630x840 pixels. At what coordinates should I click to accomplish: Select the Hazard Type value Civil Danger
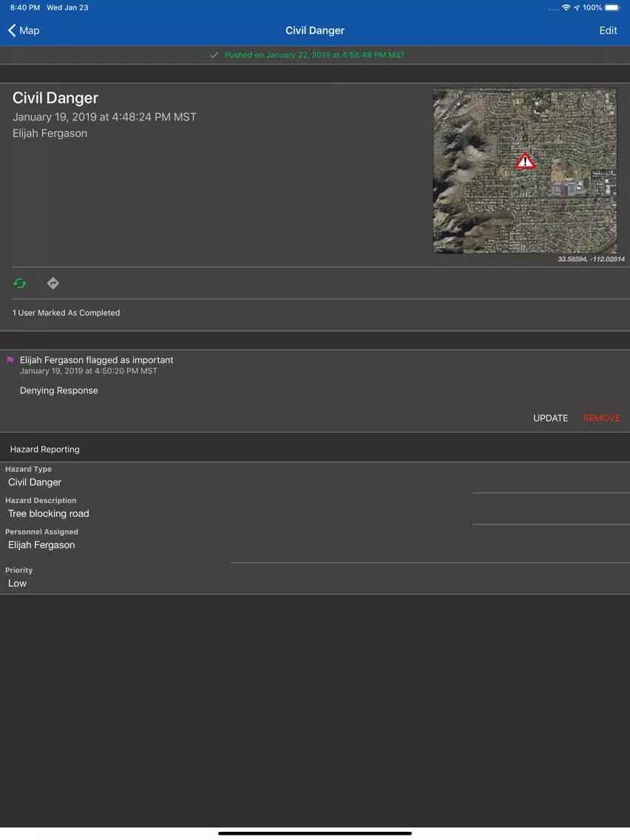click(35, 482)
